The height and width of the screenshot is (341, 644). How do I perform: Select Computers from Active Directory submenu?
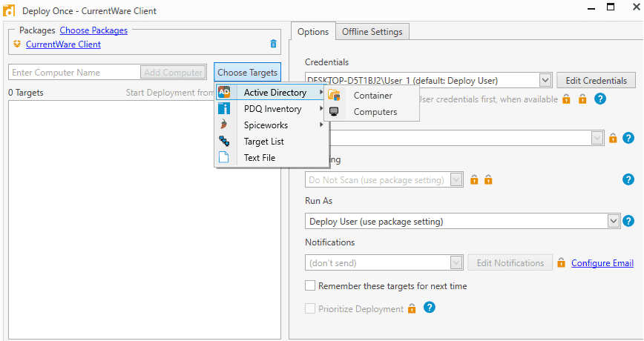(x=372, y=112)
